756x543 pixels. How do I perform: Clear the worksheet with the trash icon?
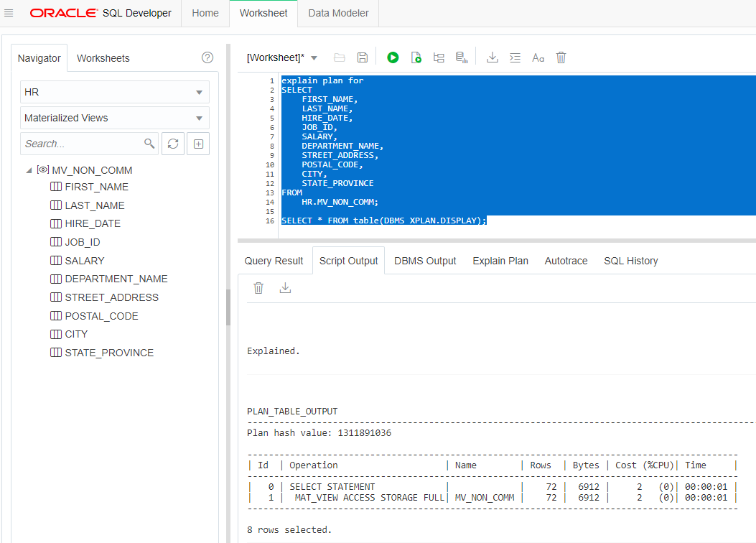pos(561,58)
